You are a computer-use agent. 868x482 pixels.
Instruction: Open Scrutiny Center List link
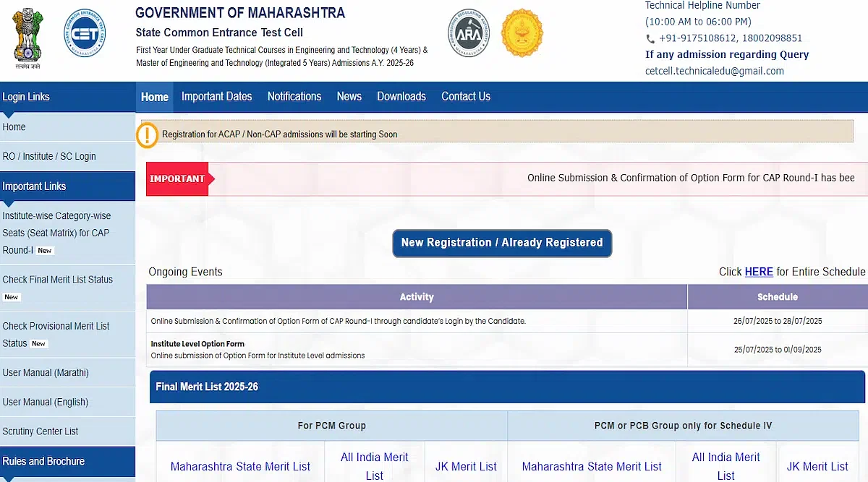[67, 431]
